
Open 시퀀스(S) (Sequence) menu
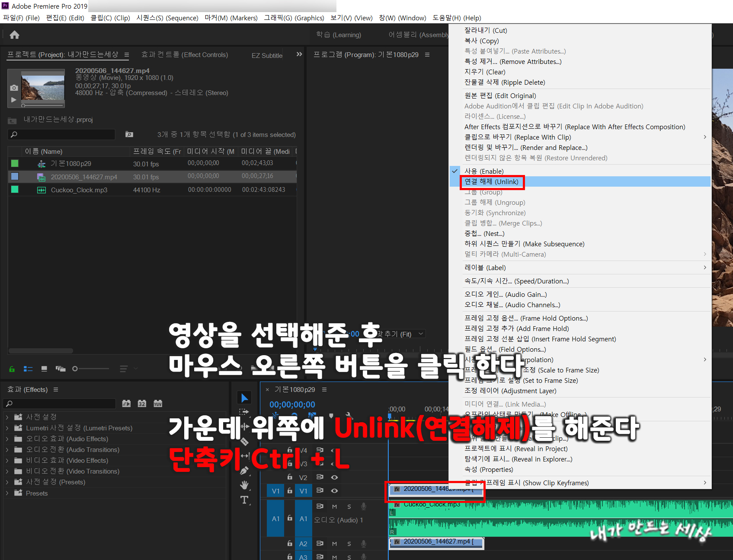pyautogui.click(x=167, y=18)
